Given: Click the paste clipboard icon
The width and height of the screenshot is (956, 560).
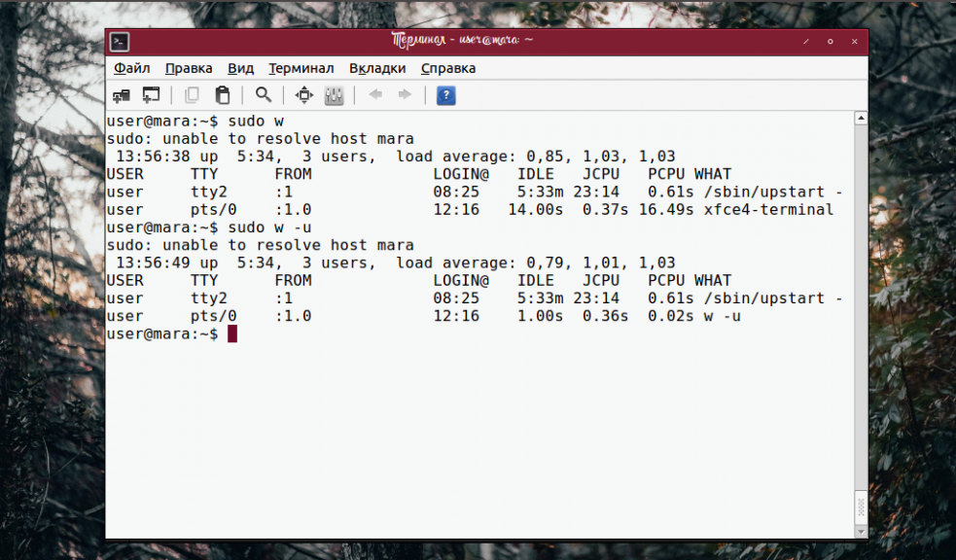Looking at the screenshot, I should pyautogui.click(x=223, y=95).
